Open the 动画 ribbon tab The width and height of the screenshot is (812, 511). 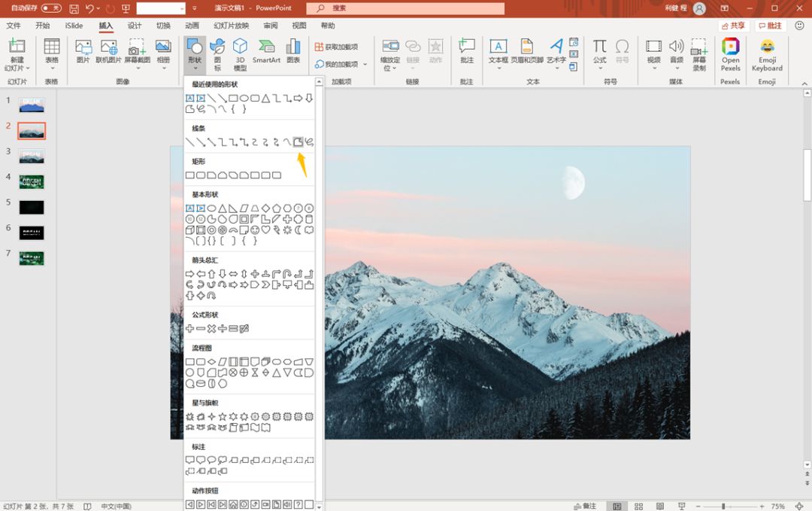192,26
